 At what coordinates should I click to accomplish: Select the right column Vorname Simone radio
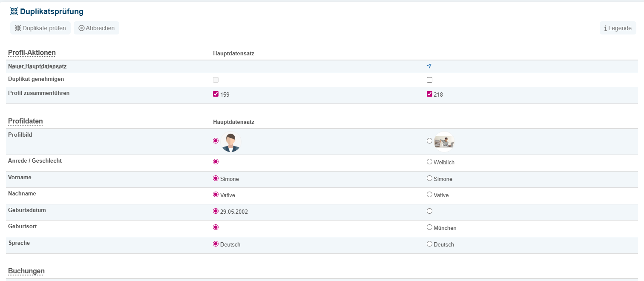[x=429, y=178]
